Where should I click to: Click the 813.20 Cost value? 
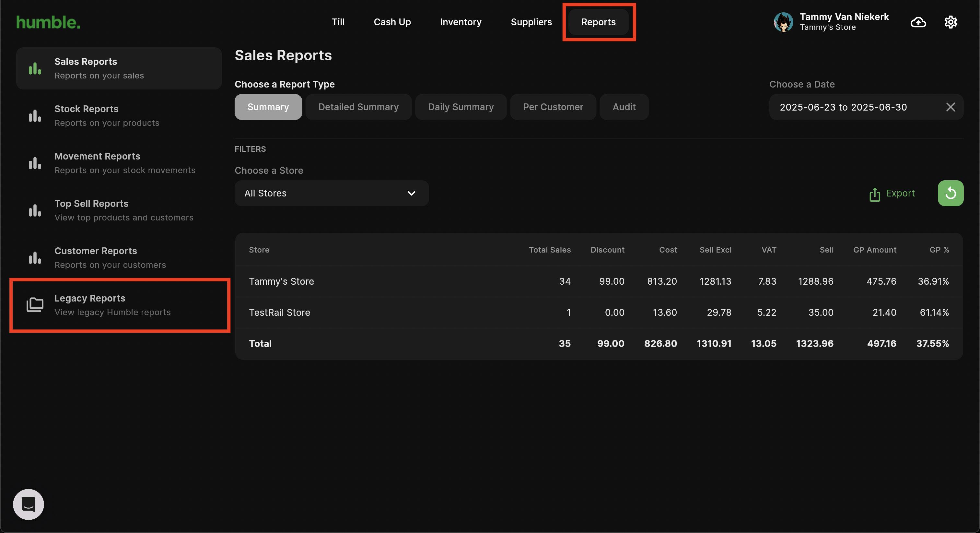point(662,281)
